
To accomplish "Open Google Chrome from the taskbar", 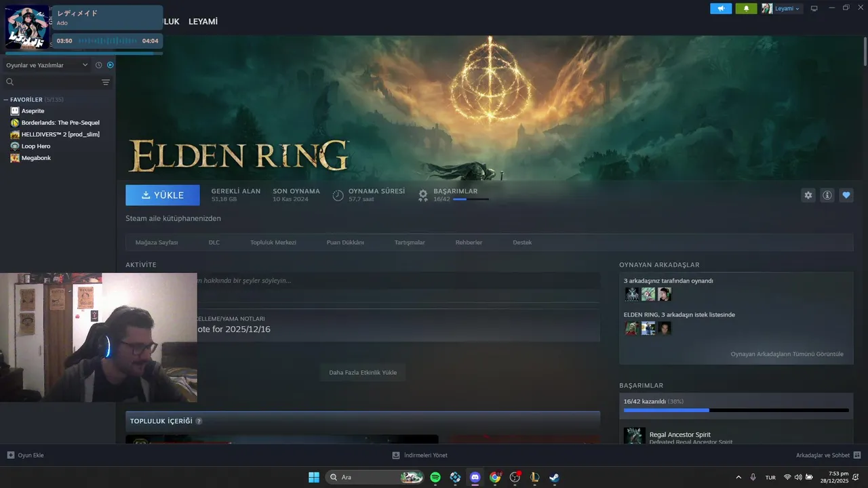I will (x=495, y=477).
